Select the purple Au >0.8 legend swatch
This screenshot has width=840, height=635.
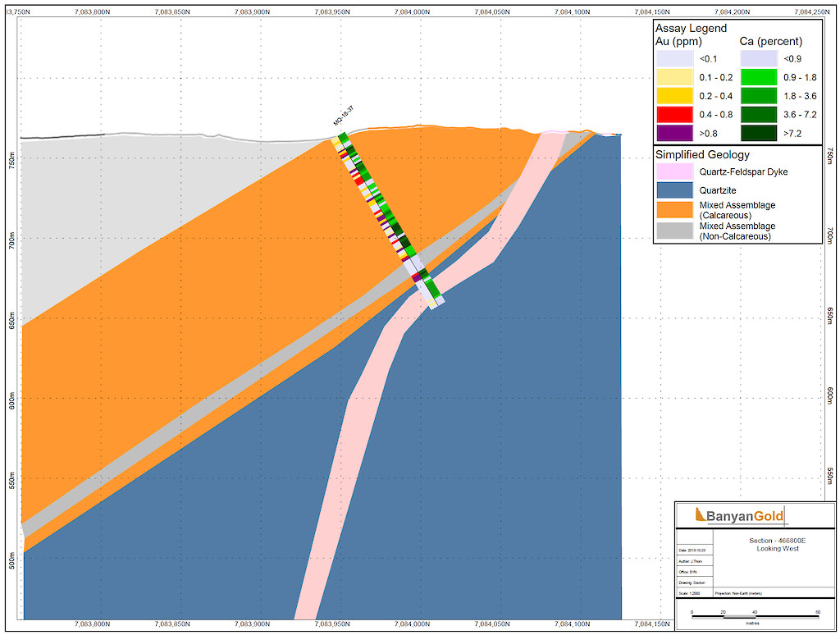pyautogui.click(x=675, y=134)
